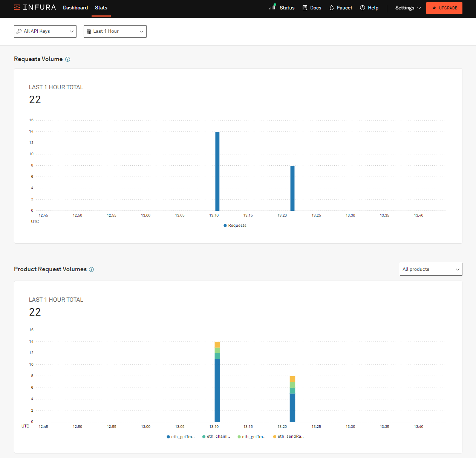Select the Stats tab
The width and height of the screenshot is (476, 458).
(x=101, y=8)
